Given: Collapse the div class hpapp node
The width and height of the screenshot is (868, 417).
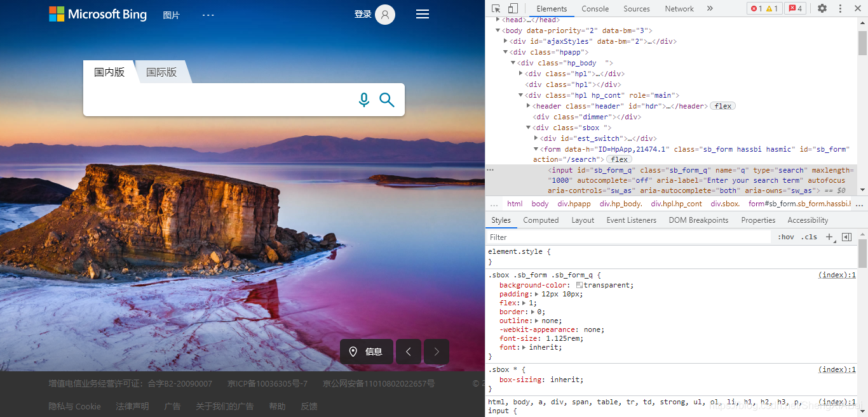Looking at the screenshot, I should pos(506,52).
